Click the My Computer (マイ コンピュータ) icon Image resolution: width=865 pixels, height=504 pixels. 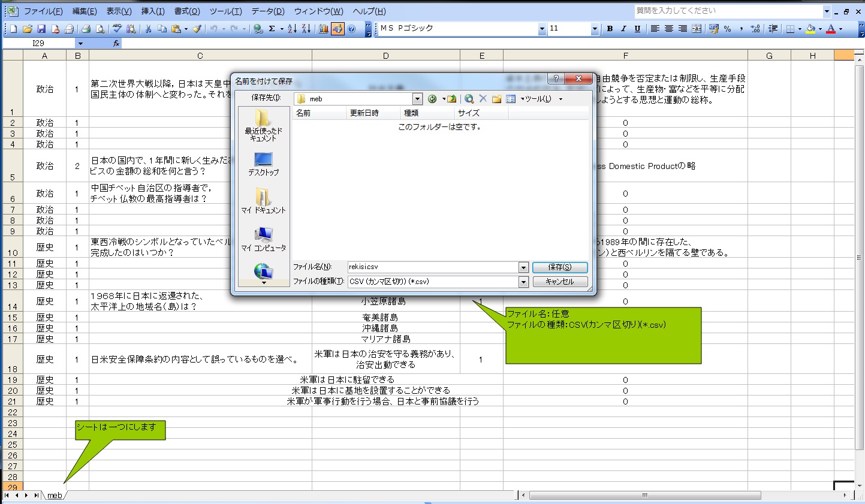pos(263,239)
